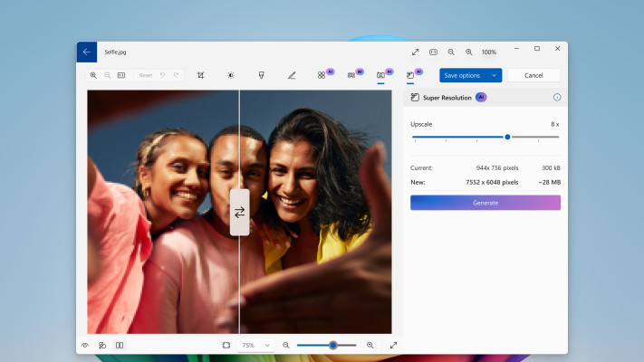Click the Reset button

point(146,75)
